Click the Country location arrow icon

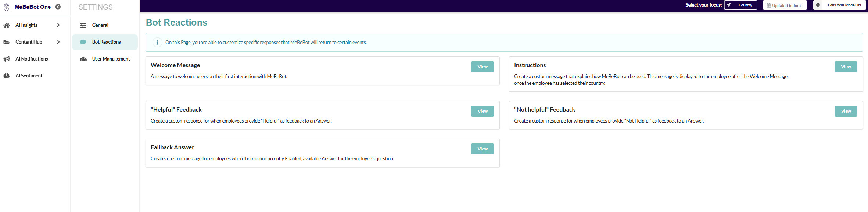click(729, 5)
